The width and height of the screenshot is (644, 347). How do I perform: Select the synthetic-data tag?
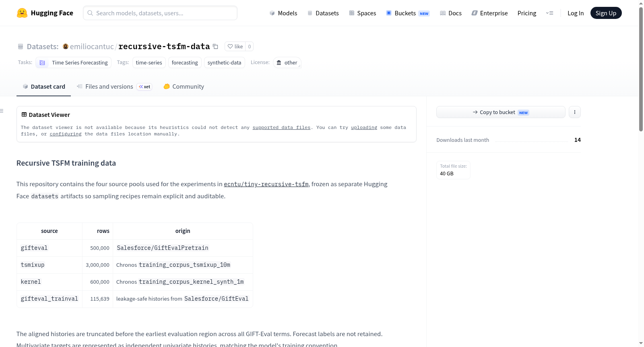point(224,62)
